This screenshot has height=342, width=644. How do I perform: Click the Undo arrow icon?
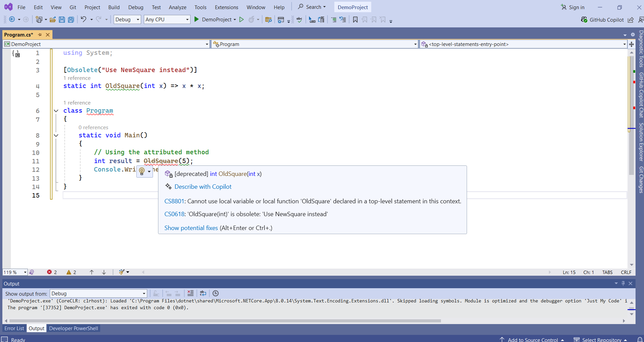(x=83, y=19)
